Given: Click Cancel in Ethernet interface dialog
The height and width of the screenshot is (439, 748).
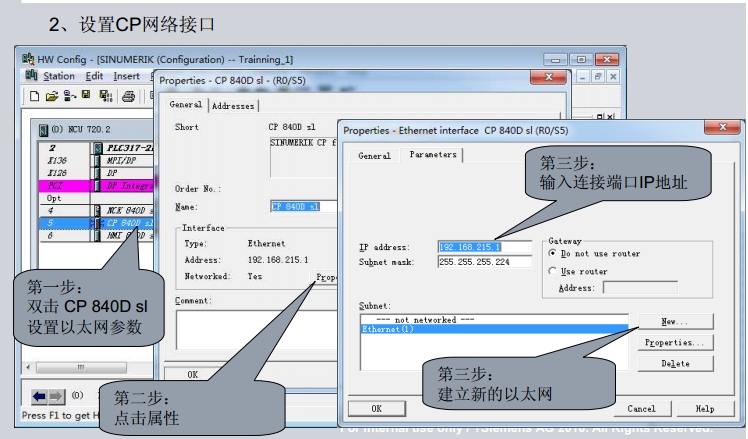Looking at the screenshot, I should click(x=642, y=408).
